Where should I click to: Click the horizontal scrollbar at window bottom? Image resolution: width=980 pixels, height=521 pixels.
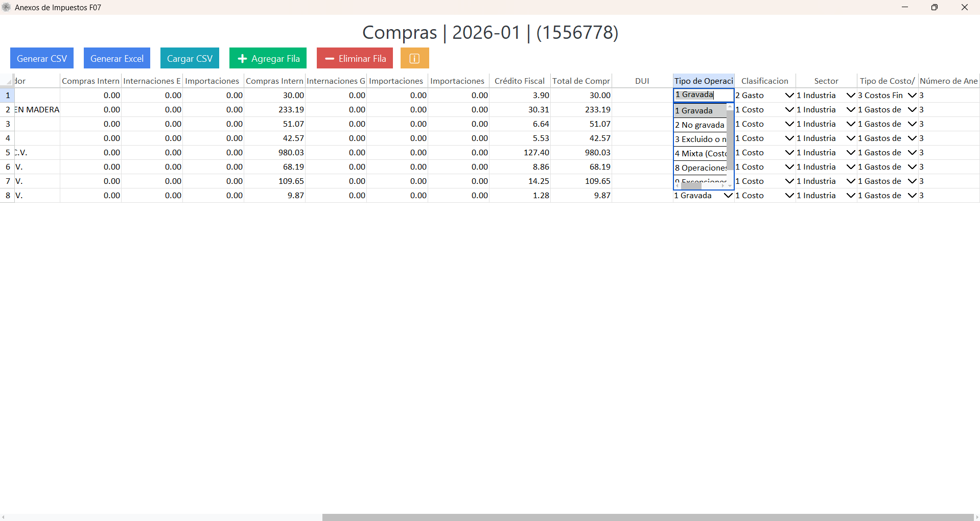click(x=648, y=517)
